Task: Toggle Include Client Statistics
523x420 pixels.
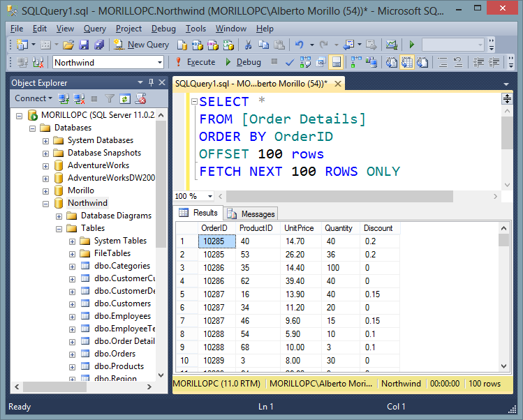Action: pos(371,62)
